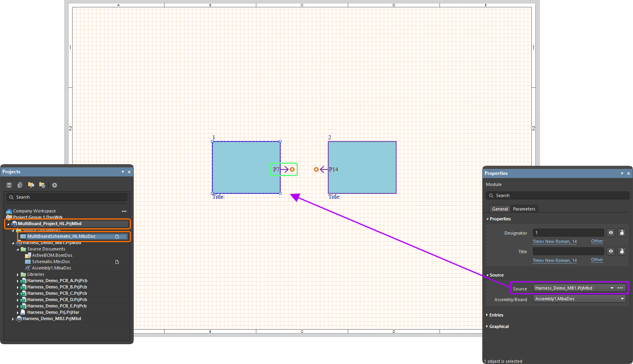Open the Properties panel options arrow
The height and width of the screenshot is (364, 633).
622,173
